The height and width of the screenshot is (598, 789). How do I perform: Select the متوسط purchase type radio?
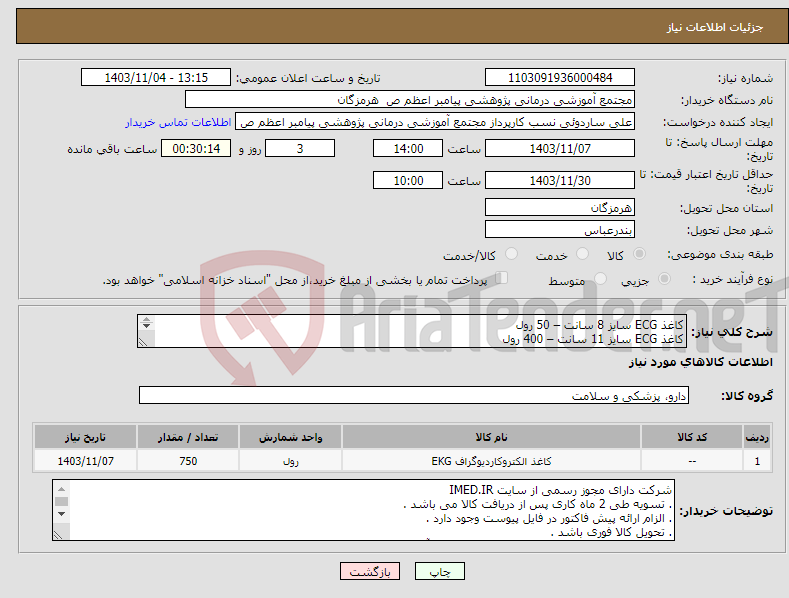tap(600, 278)
